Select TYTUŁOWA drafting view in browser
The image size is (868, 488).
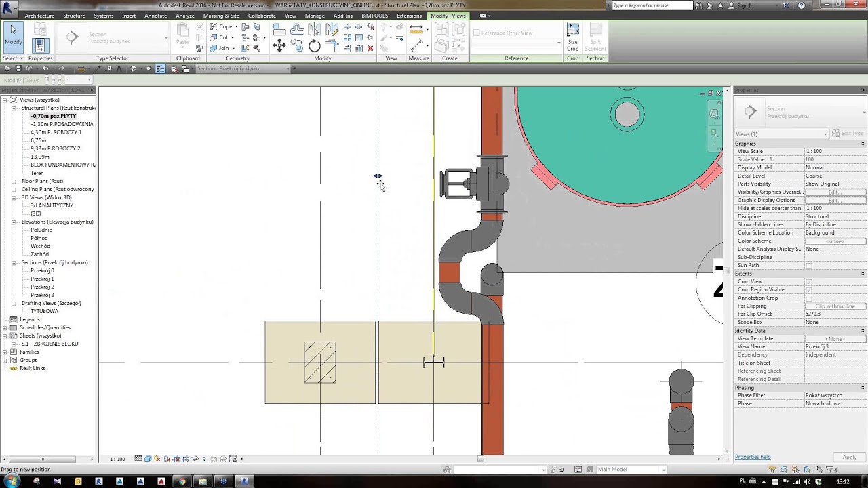pyautogui.click(x=44, y=311)
